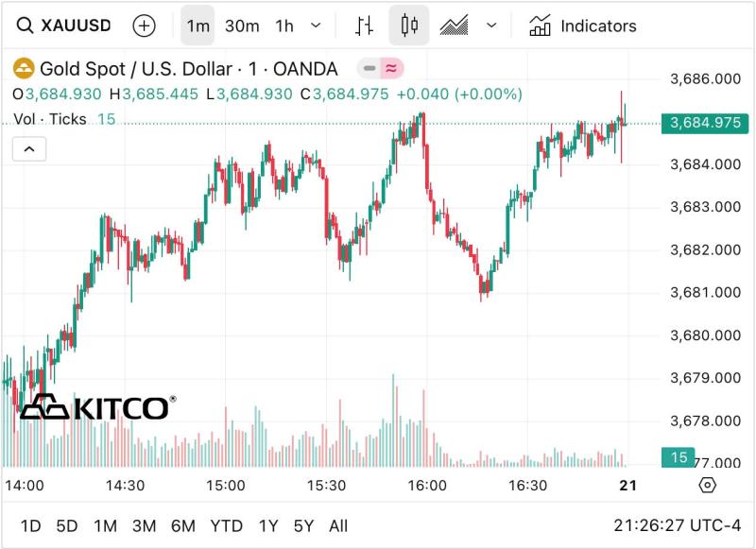Click the 3,684.975 current price label

pos(705,124)
